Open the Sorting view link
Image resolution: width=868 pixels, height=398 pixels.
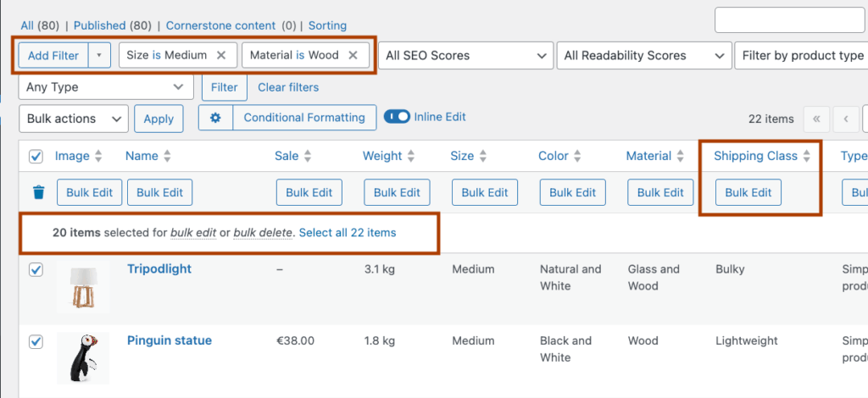[x=327, y=25]
